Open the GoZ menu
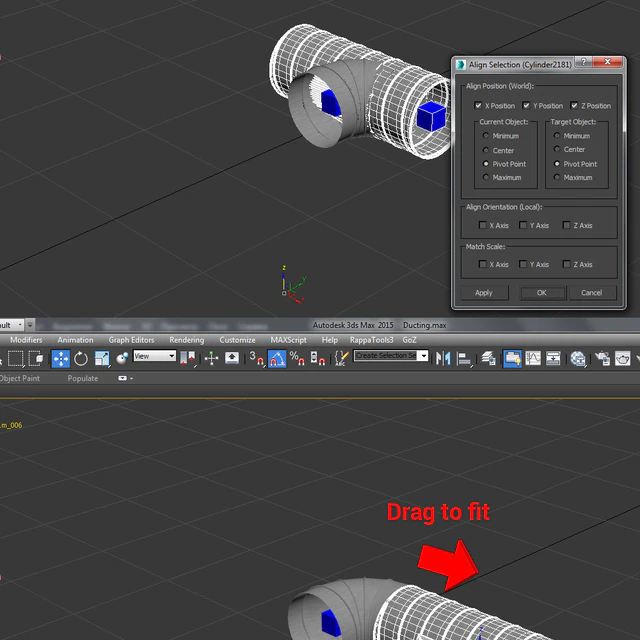This screenshot has width=640, height=640. tap(409, 340)
